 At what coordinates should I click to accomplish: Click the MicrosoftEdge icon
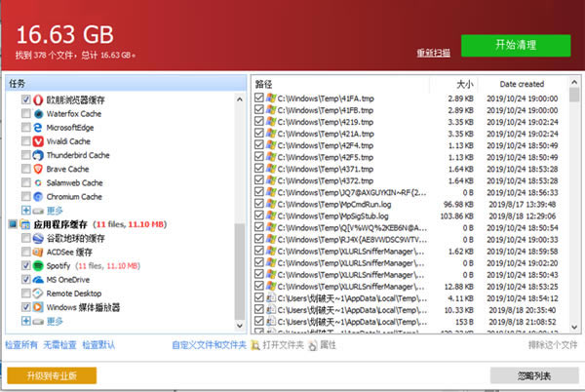(x=38, y=127)
